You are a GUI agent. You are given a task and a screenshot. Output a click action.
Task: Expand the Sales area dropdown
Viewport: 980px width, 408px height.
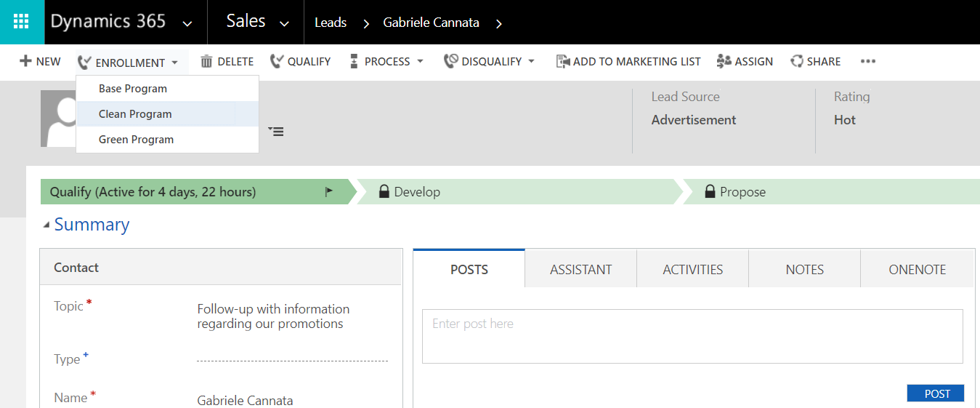(x=285, y=23)
